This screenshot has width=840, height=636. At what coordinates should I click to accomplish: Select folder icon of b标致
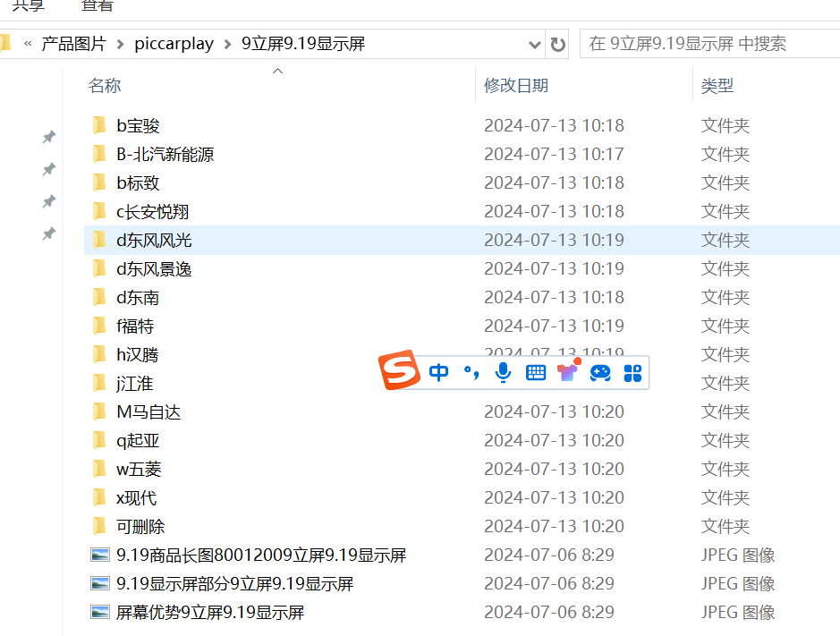[x=99, y=182]
